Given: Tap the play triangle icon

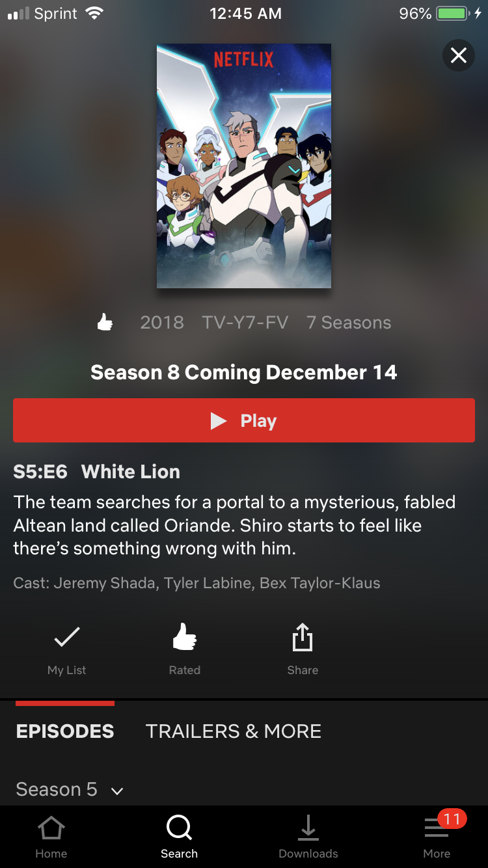Looking at the screenshot, I should tap(219, 421).
